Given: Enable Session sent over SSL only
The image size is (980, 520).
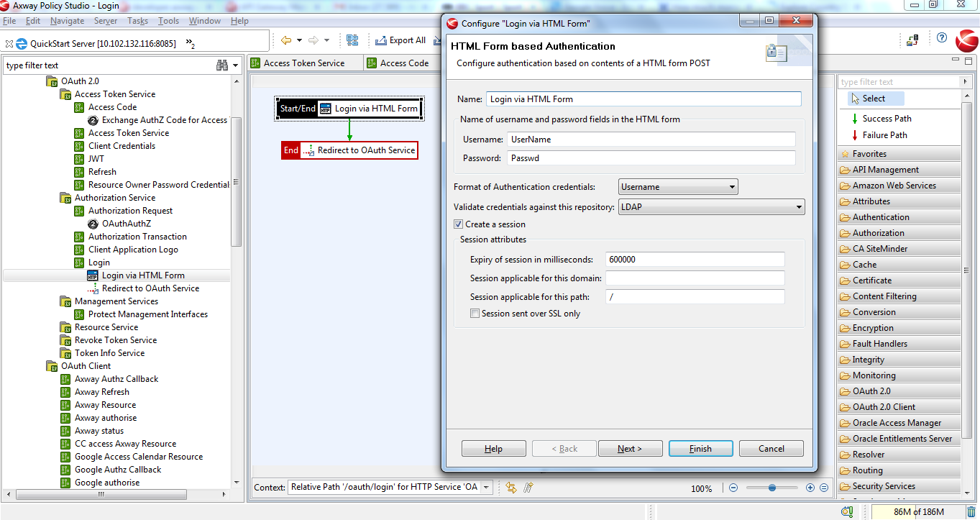Looking at the screenshot, I should click(475, 314).
